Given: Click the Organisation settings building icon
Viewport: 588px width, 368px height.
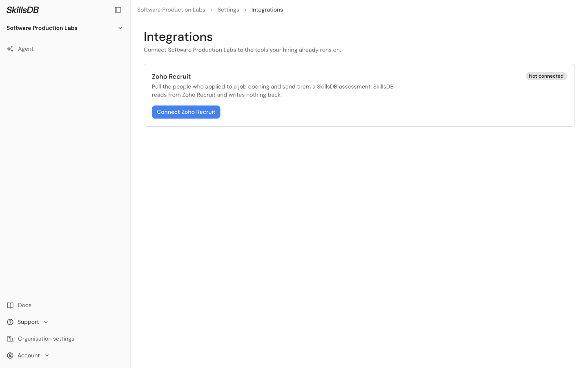Looking at the screenshot, I should pos(10,339).
